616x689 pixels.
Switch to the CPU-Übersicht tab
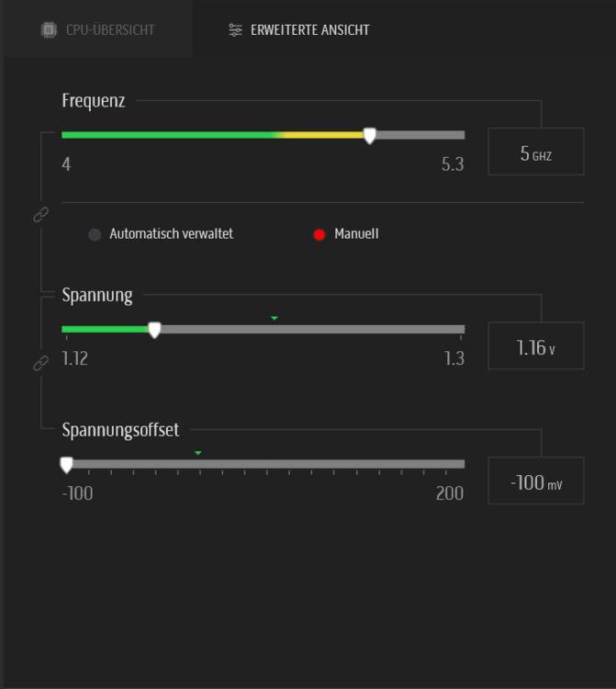97,30
